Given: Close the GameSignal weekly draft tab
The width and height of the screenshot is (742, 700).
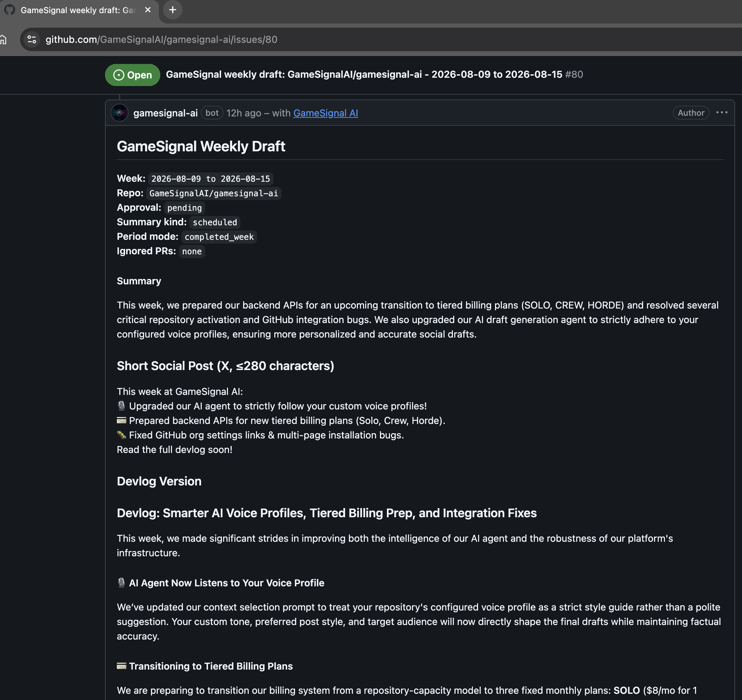Looking at the screenshot, I should tap(148, 10).
